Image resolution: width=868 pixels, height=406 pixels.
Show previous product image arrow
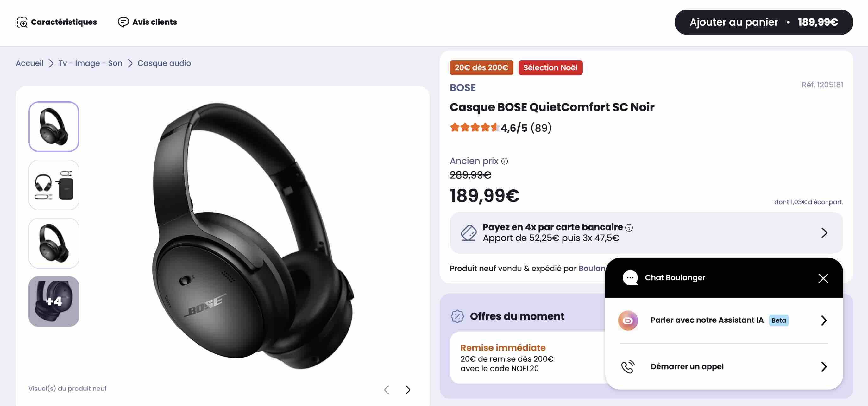(x=387, y=390)
